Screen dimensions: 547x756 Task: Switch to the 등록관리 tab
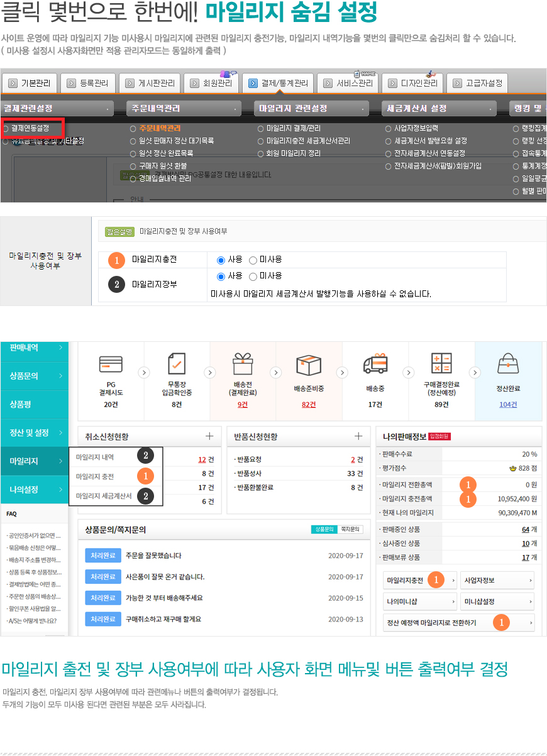tap(88, 83)
